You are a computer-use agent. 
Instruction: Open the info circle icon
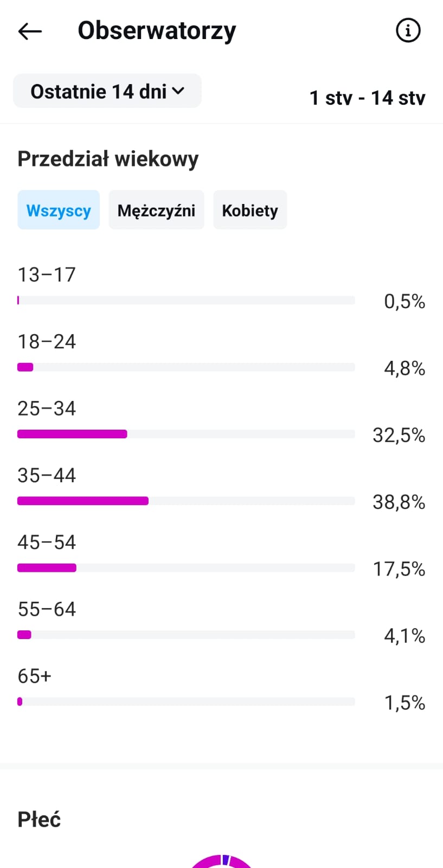(408, 30)
